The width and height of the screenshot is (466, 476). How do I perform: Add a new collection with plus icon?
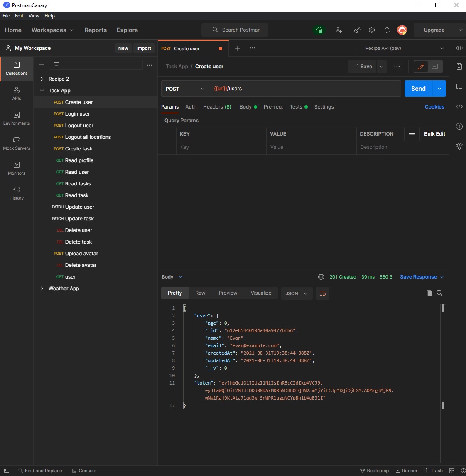(42, 65)
